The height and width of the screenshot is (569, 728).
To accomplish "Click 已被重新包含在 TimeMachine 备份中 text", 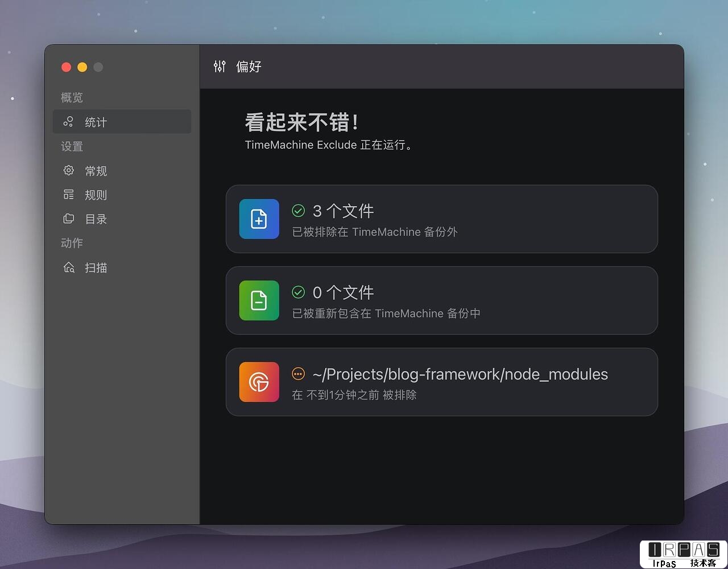I will click(x=386, y=314).
